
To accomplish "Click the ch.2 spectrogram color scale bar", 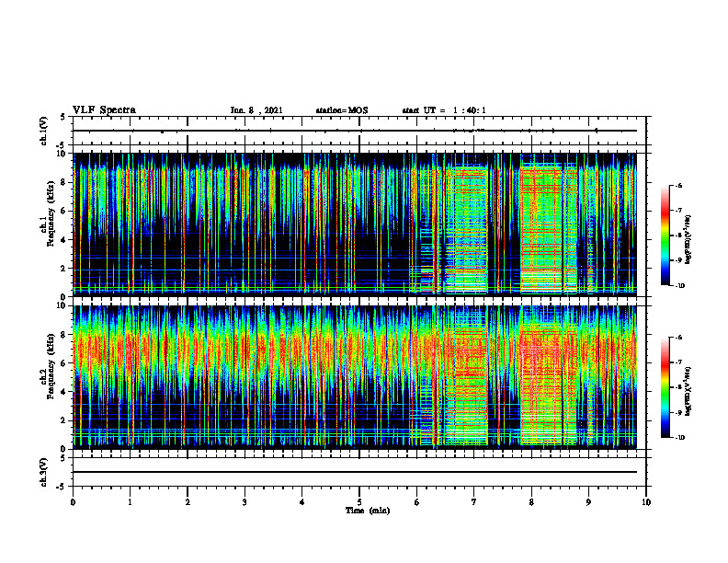I will [665, 387].
